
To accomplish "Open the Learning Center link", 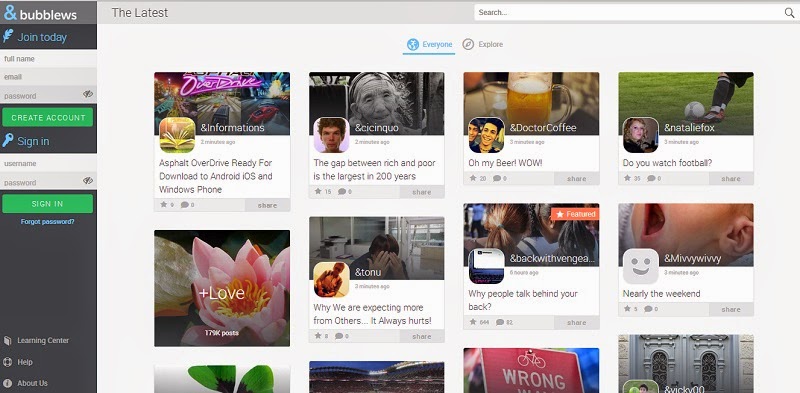I will tap(43, 340).
